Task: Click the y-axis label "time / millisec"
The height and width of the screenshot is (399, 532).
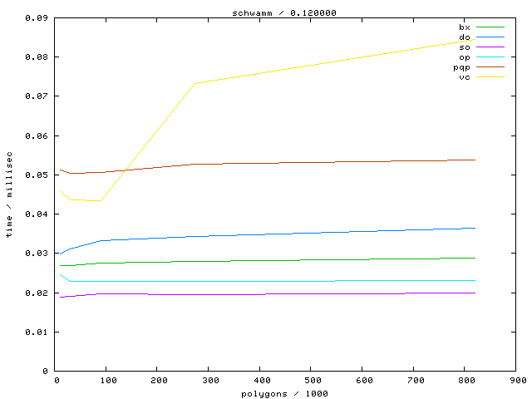Action: pos(10,195)
